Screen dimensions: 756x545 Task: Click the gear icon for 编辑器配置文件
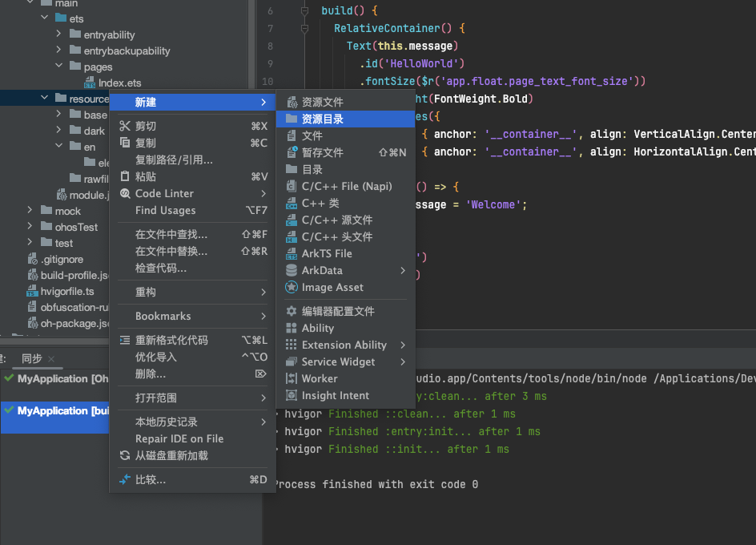[x=292, y=311]
